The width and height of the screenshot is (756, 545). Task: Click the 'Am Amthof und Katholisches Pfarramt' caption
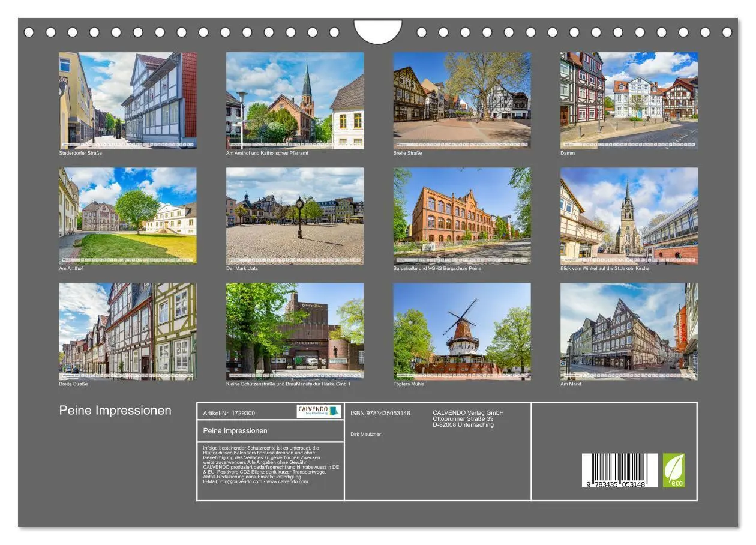click(267, 153)
